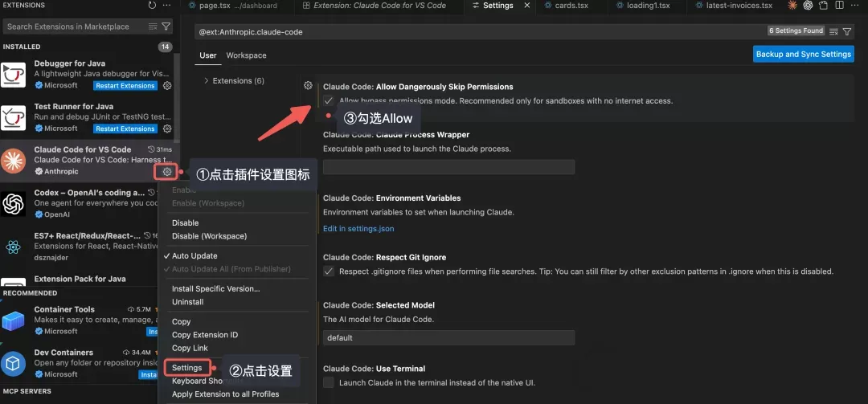Choose Settings in the context menu
This screenshot has width=868, height=404.
[186, 368]
